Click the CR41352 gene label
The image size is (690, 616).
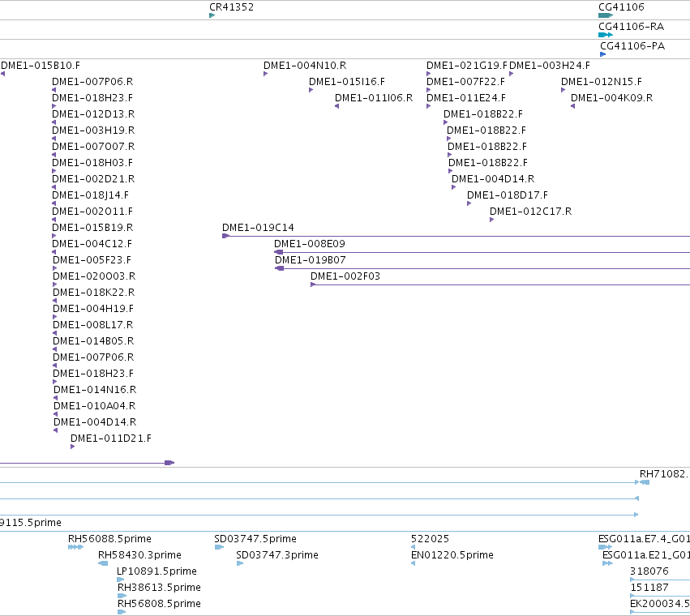click(x=231, y=7)
